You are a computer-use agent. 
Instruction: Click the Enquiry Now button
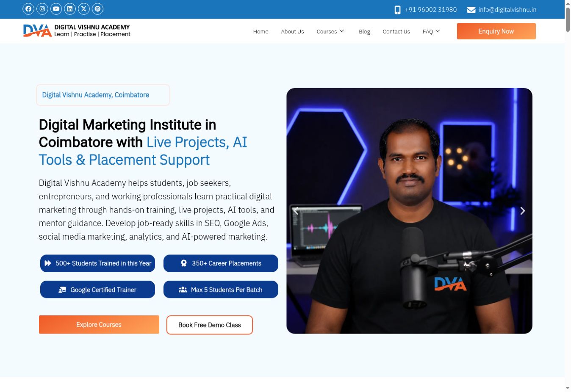tap(496, 31)
